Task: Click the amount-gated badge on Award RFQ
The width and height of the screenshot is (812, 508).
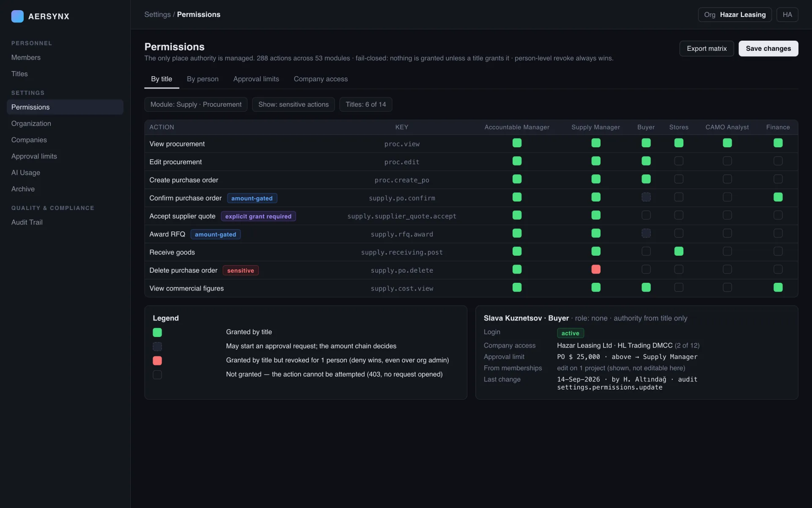Action: (215, 235)
